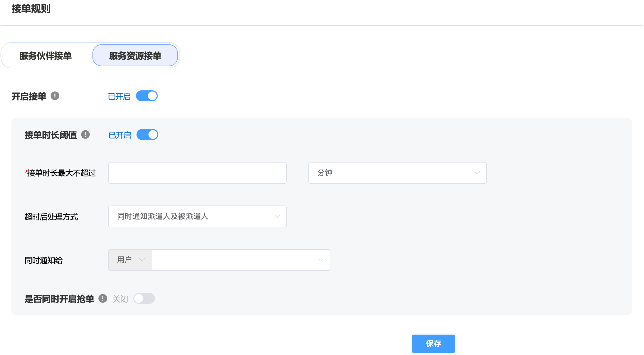Click small chevron next to 用户
Image resolution: width=644 pixels, height=355 pixels.
[142, 260]
